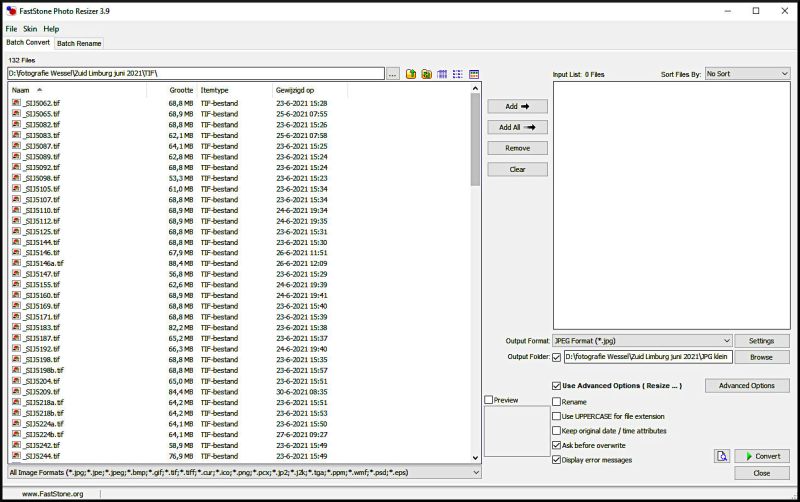The image size is (800, 502).
Task: Enable Keep original date / time attributes
Action: pos(557,431)
